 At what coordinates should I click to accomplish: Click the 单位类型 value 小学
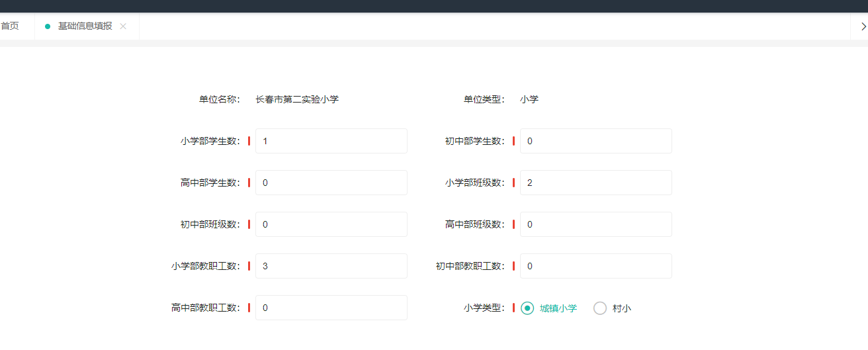[529, 99]
